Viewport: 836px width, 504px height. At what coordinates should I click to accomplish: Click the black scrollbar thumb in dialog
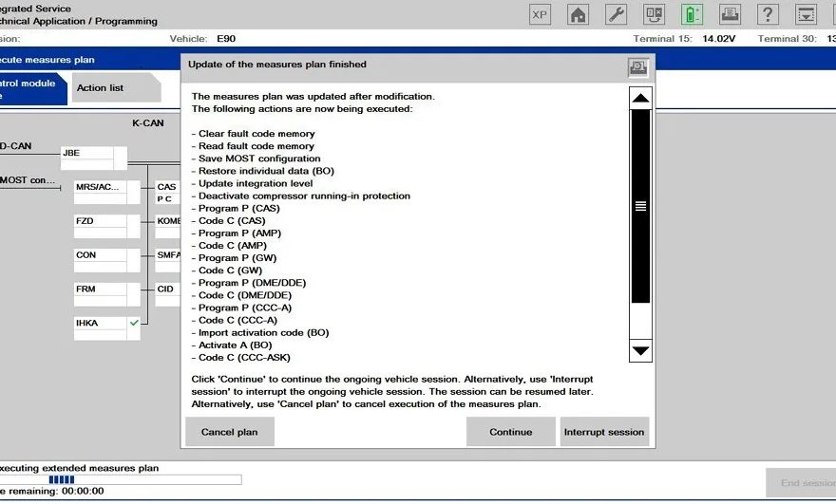click(640, 206)
